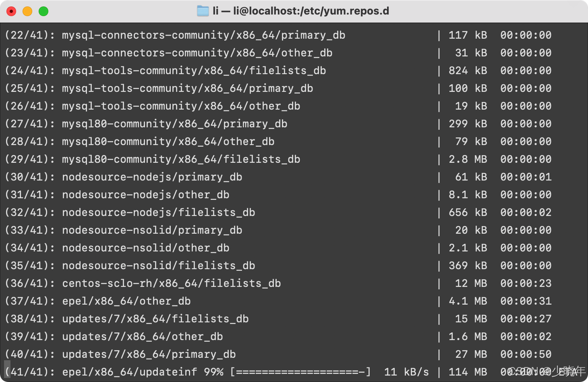This screenshot has width=588, height=382.
Task: Click the 11 kB/s download speed
Action: tap(406, 372)
